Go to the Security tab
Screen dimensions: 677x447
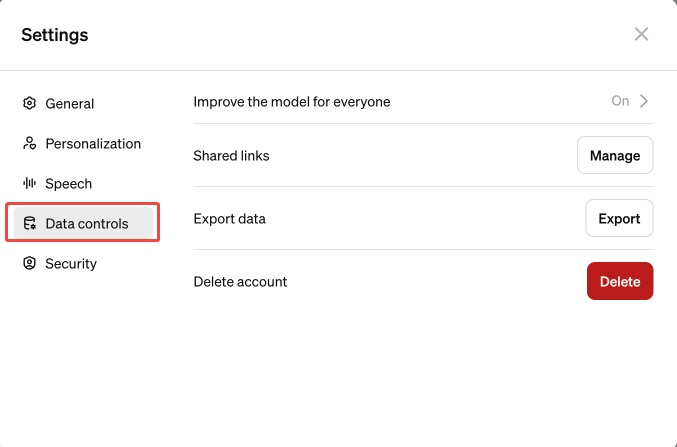pyautogui.click(x=71, y=263)
